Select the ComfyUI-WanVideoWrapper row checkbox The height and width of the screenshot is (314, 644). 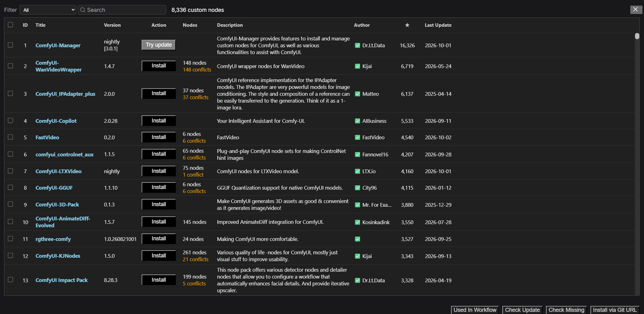click(x=11, y=66)
